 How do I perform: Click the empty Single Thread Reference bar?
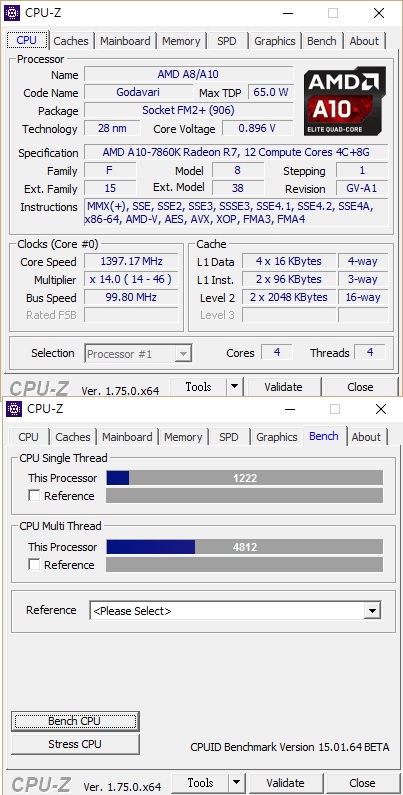click(x=244, y=495)
